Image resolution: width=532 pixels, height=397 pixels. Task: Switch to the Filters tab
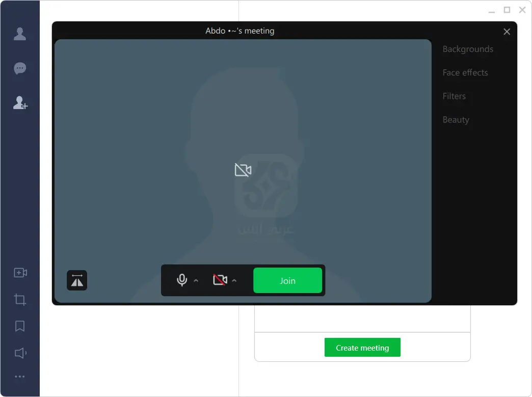[x=454, y=96]
